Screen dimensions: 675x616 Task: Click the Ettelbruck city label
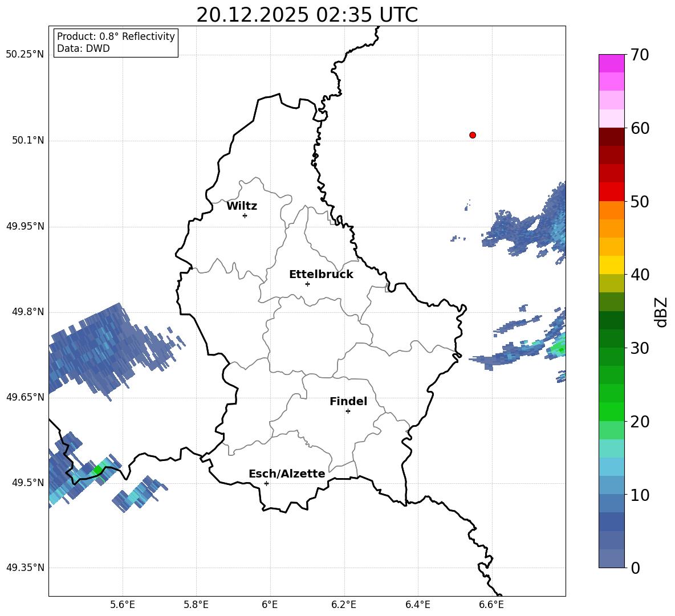point(321,275)
